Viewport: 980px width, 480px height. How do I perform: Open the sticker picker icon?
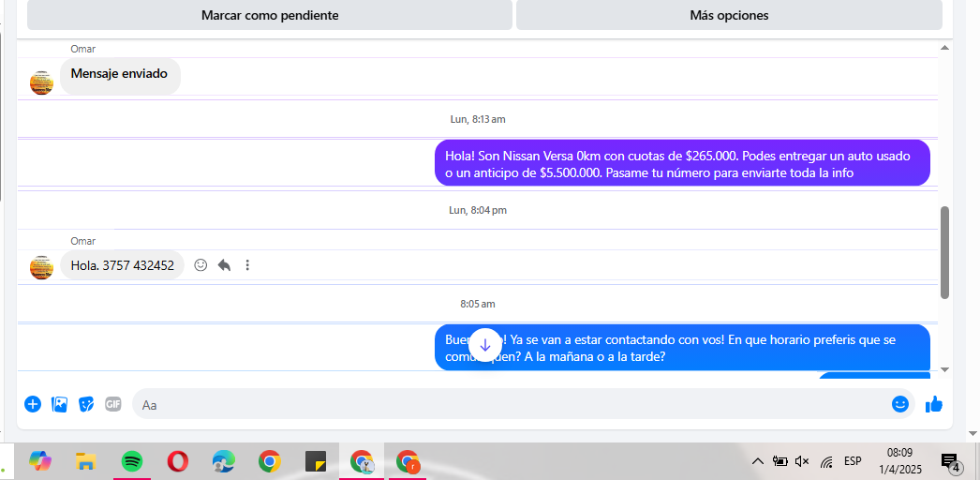pyautogui.click(x=86, y=404)
